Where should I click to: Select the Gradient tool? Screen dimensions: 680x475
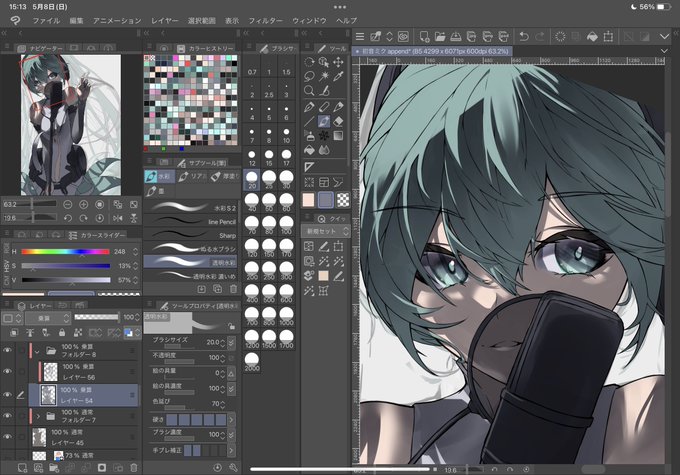[x=338, y=136]
